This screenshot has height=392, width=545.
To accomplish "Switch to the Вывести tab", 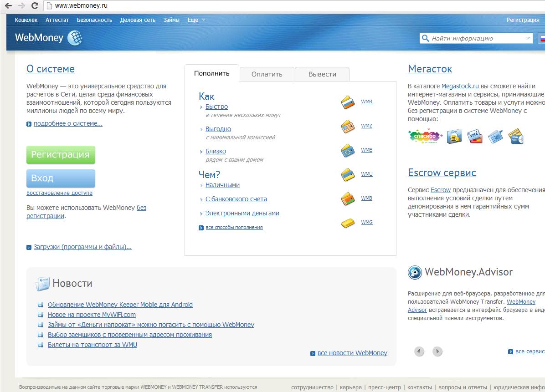I will tap(322, 74).
